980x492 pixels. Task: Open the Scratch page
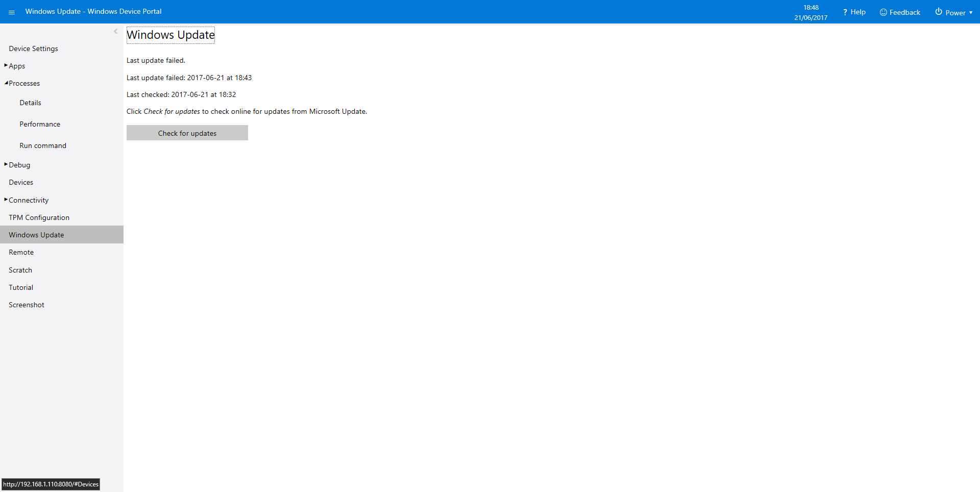[20, 270]
